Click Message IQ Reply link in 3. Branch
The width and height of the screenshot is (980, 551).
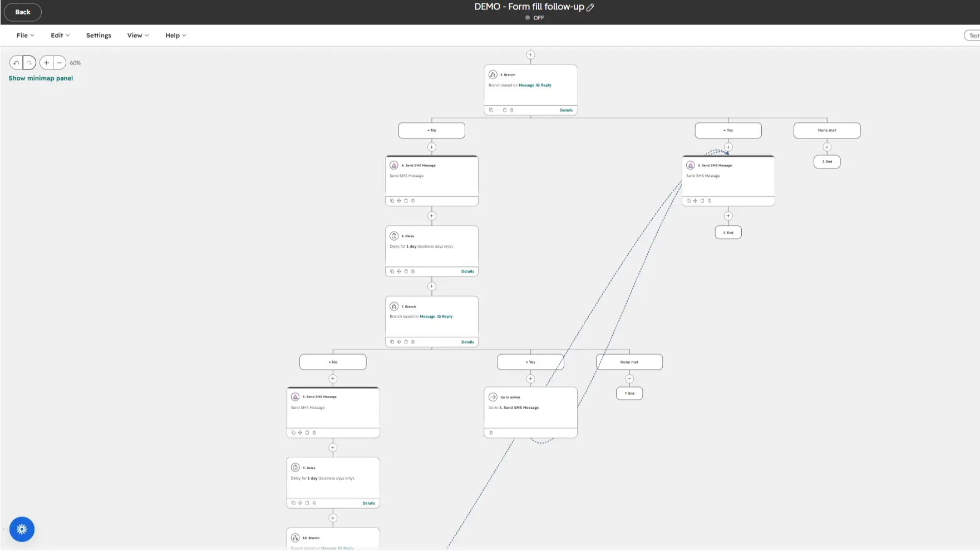click(x=535, y=85)
